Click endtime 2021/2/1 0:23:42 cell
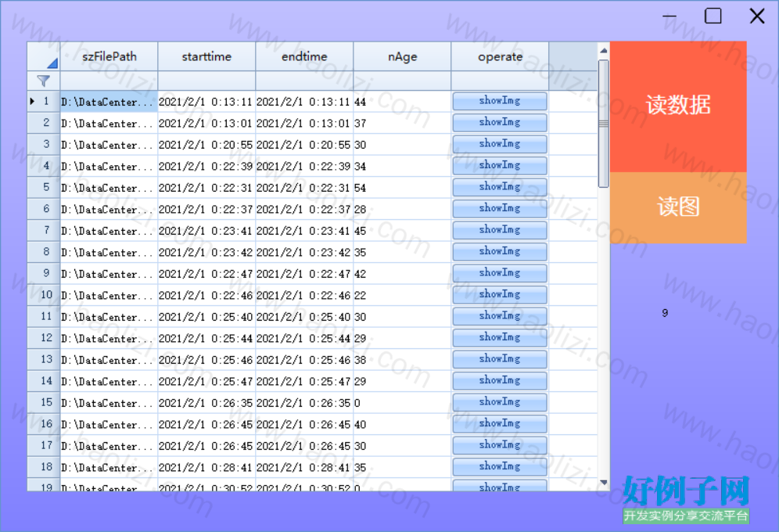The image size is (779, 532). [x=304, y=252]
